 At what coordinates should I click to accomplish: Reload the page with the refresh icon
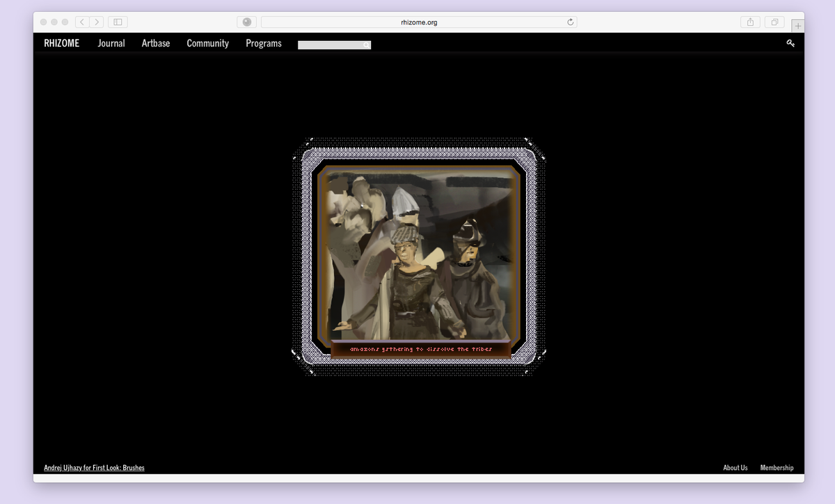(x=571, y=22)
